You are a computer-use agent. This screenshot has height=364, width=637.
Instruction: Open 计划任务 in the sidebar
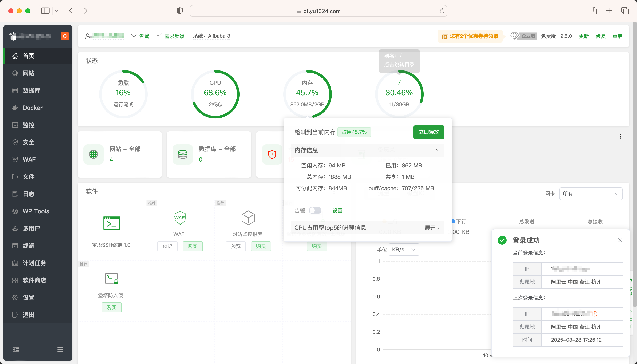coord(34,263)
